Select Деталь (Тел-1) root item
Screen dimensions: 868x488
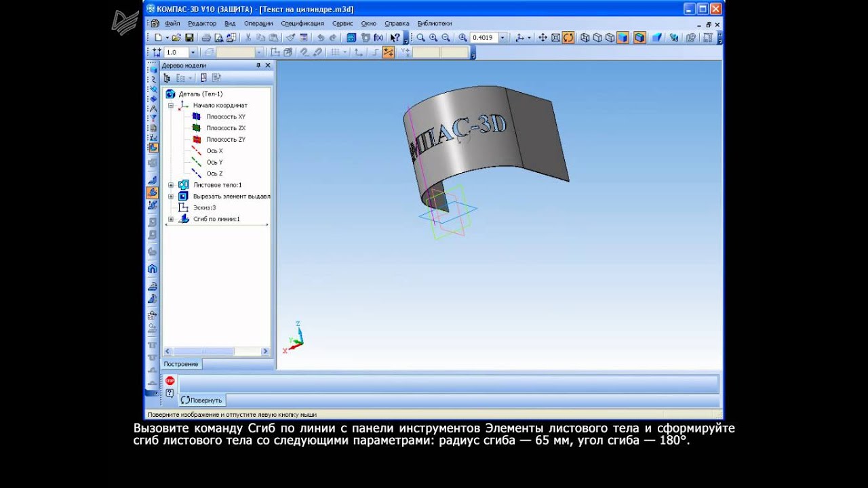point(200,94)
